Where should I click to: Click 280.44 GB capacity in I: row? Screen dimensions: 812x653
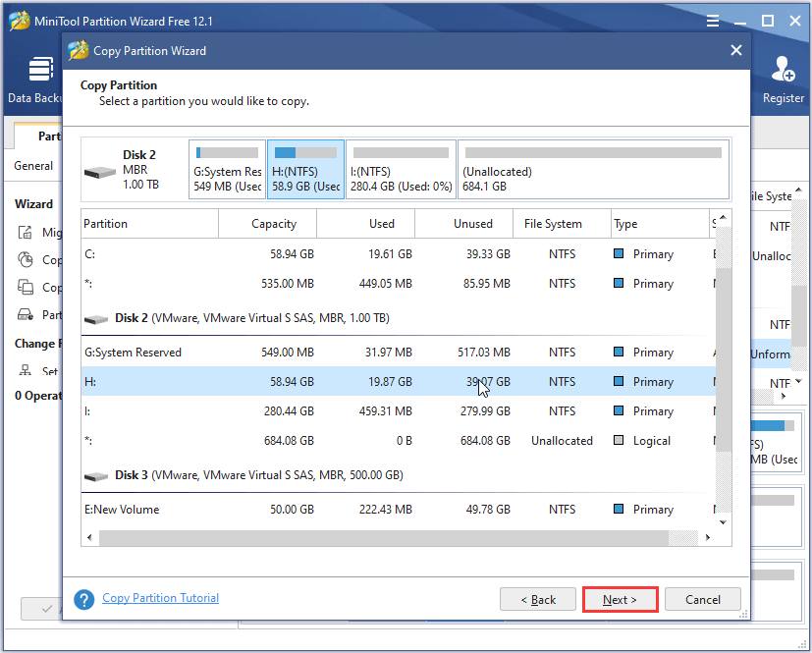[x=289, y=411]
